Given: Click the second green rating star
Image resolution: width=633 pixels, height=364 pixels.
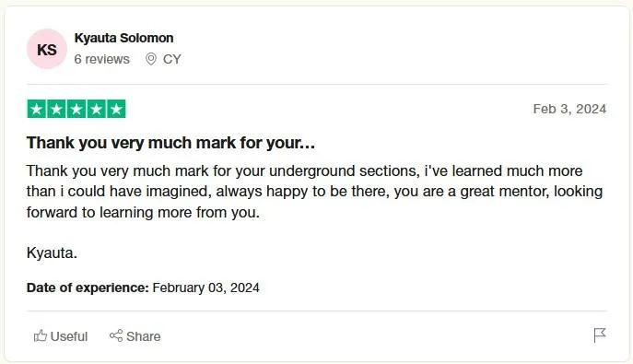Looking at the screenshot, I should click(56, 109).
